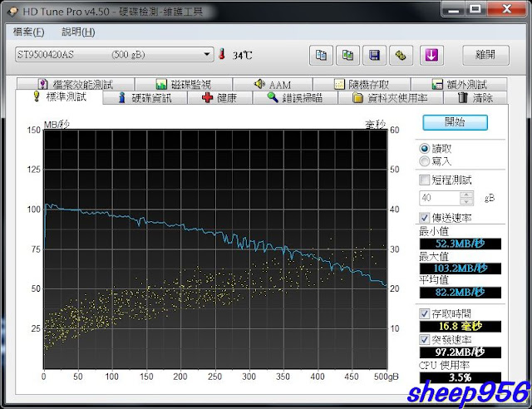Screen dimensions: 532x409
Task: Click the purple down-arrow tray icon
Action: (431, 55)
